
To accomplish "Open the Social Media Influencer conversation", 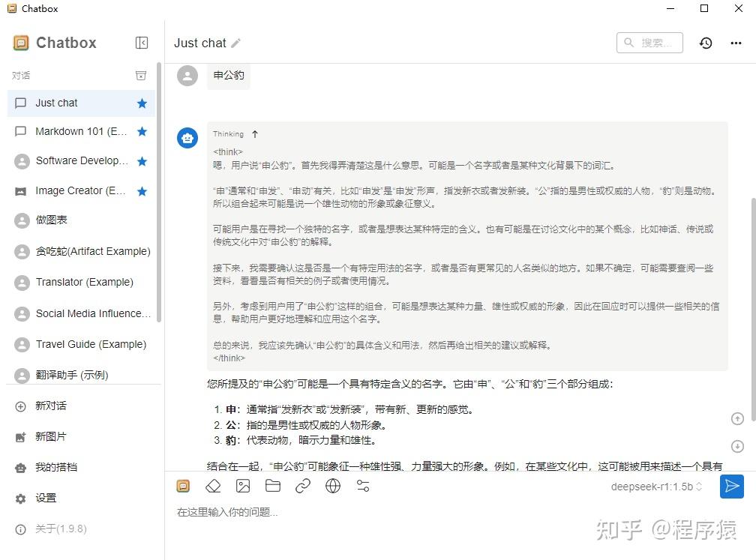I will click(81, 313).
